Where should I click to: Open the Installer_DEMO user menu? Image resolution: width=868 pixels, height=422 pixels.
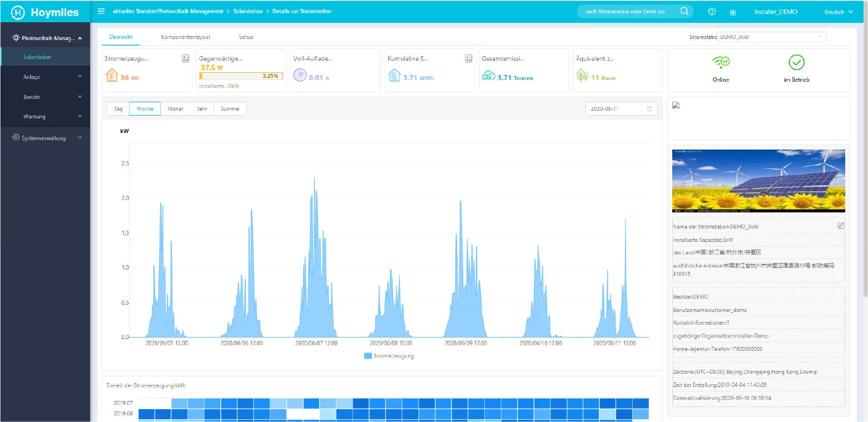coord(776,12)
